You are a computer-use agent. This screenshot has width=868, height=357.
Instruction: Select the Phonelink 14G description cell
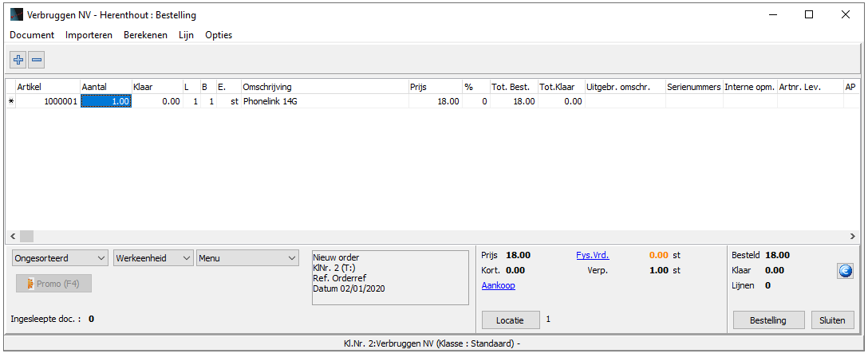pyautogui.click(x=324, y=101)
